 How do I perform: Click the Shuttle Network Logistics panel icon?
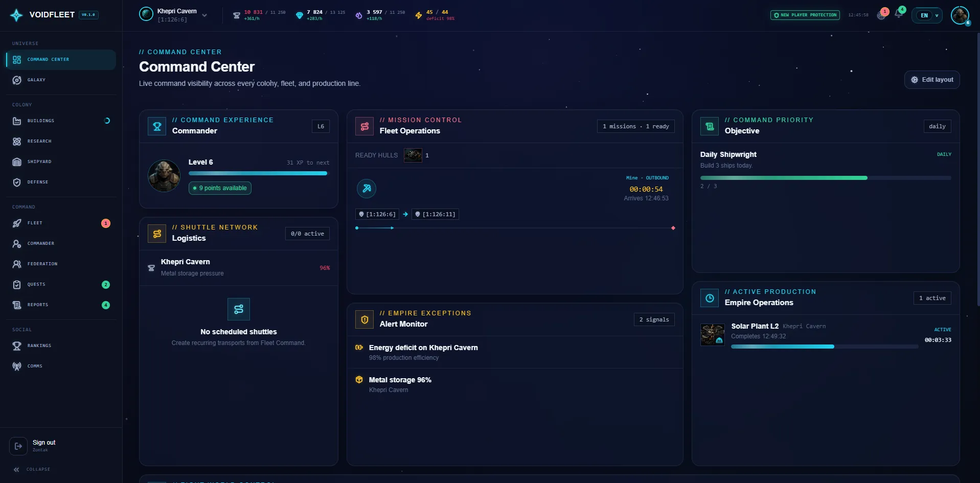[x=157, y=234]
